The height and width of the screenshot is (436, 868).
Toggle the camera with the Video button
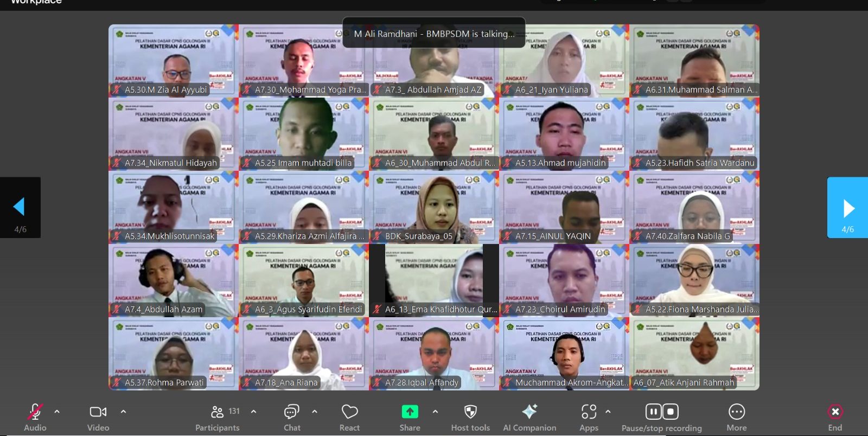tap(98, 413)
